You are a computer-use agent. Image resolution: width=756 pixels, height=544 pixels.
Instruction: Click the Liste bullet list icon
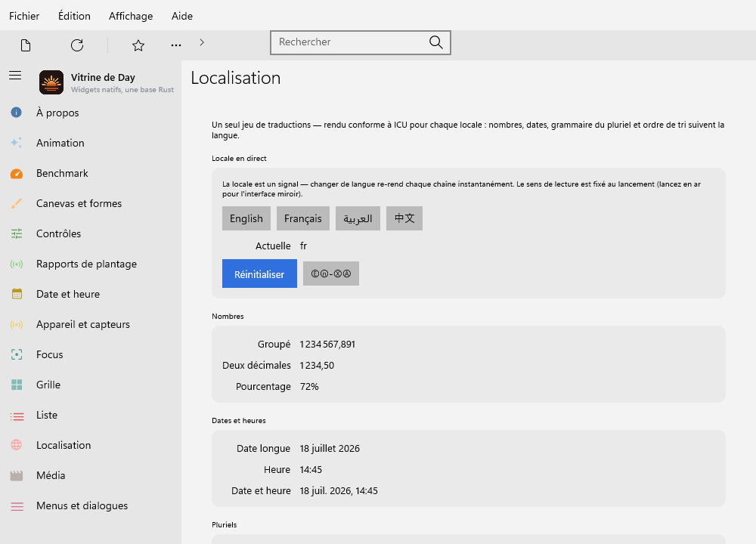click(x=17, y=416)
